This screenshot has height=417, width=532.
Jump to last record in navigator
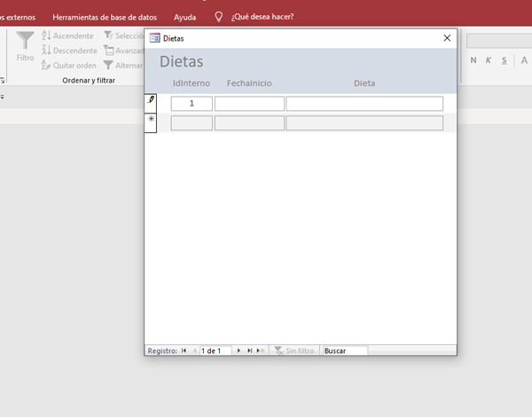click(249, 351)
